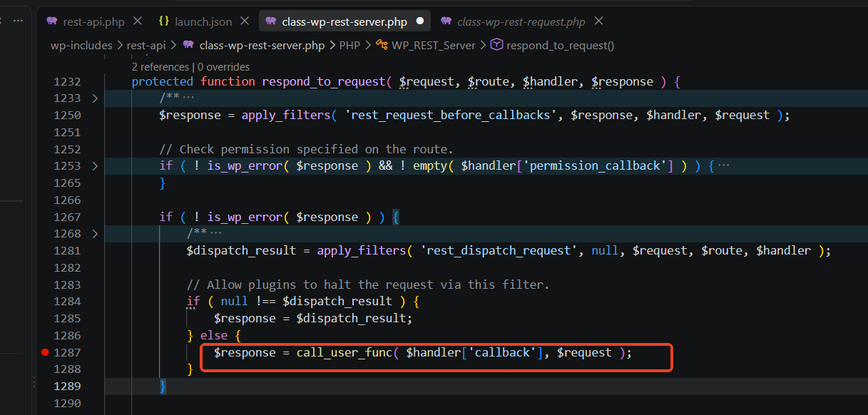
Task: Click the else keyword on line 1286
Action: pyautogui.click(x=214, y=335)
